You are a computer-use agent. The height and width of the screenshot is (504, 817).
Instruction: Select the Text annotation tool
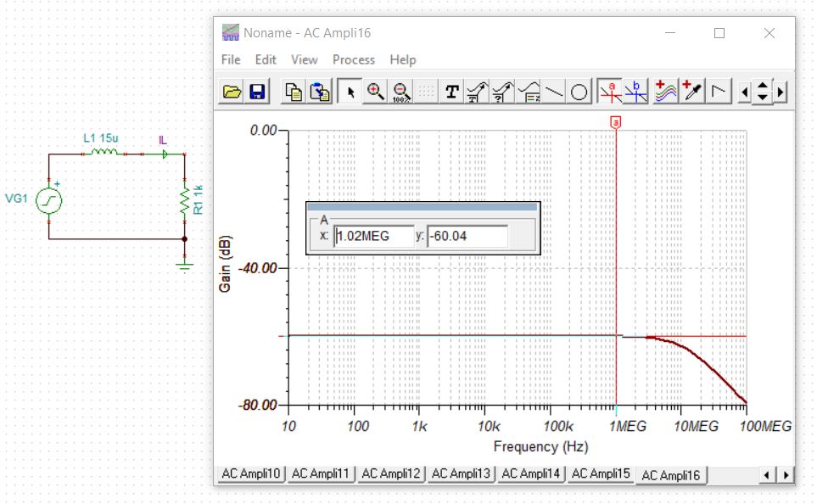451,91
